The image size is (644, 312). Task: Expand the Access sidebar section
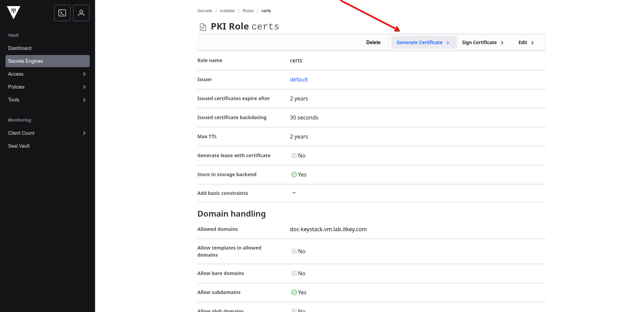[x=47, y=74]
